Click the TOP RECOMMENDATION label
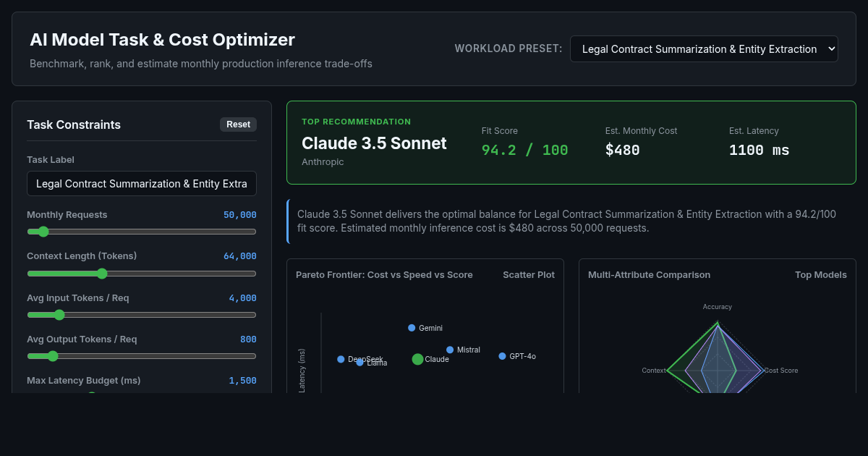 click(356, 122)
